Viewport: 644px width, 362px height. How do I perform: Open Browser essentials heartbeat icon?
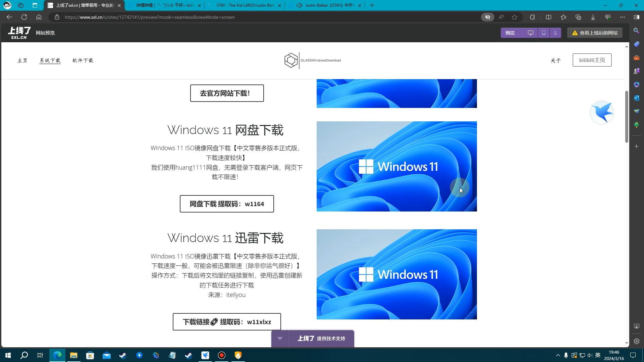click(608, 17)
